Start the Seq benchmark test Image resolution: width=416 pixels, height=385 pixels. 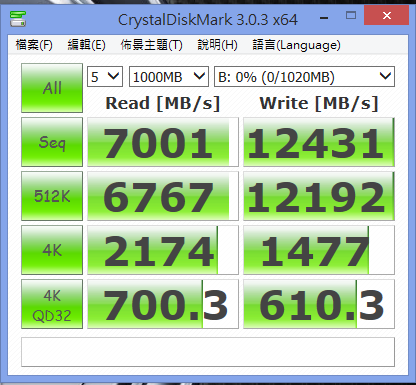(52, 142)
